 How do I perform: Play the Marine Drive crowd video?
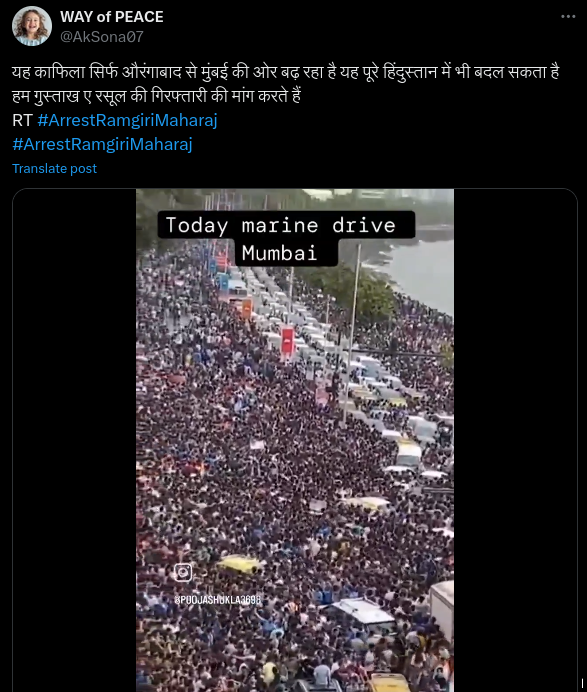click(295, 440)
